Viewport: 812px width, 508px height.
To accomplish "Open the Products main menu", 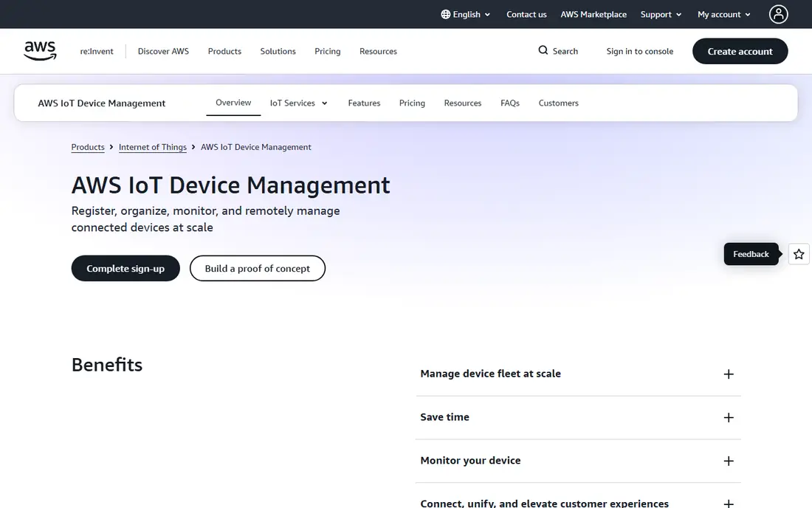I will click(224, 51).
